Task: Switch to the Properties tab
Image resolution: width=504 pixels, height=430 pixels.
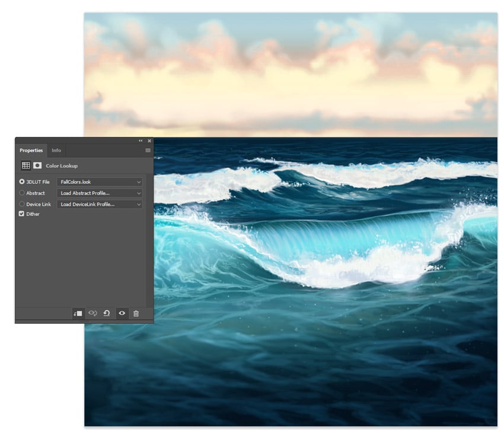Action: [31, 150]
